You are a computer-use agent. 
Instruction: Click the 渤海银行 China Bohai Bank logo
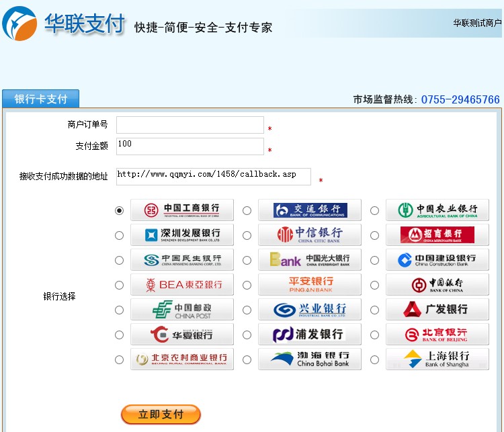tap(310, 359)
